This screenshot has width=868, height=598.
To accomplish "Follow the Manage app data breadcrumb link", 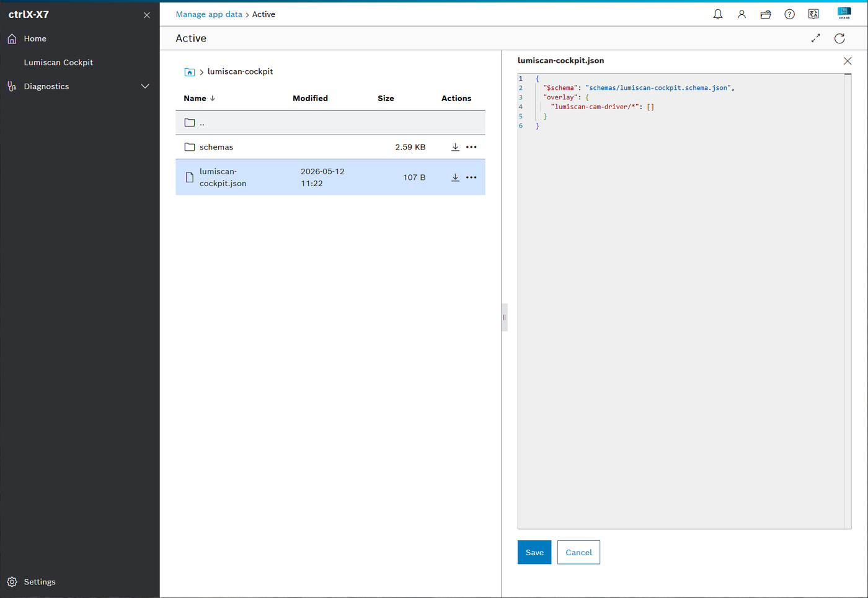I will pos(209,14).
